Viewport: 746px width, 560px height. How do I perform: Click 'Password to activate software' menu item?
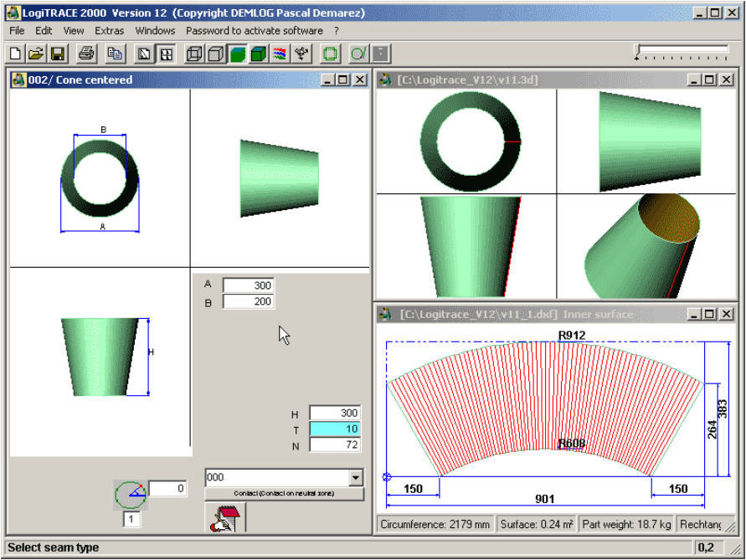pyautogui.click(x=254, y=30)
